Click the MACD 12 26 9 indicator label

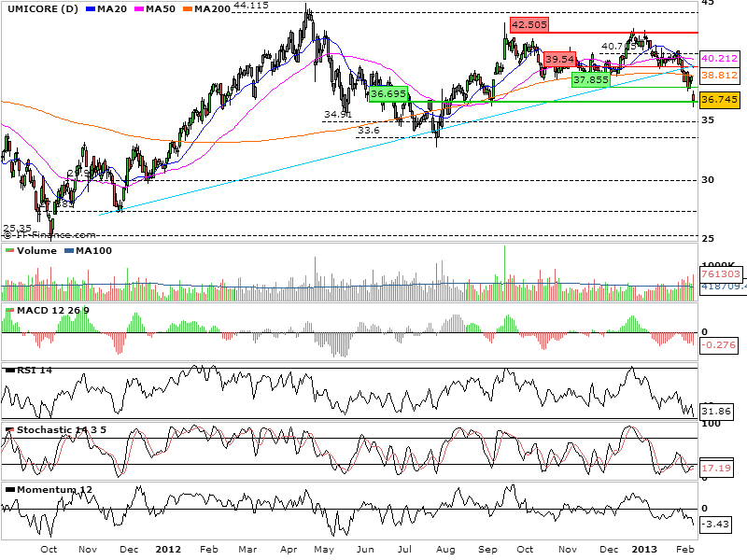click(x=53, y=311)
